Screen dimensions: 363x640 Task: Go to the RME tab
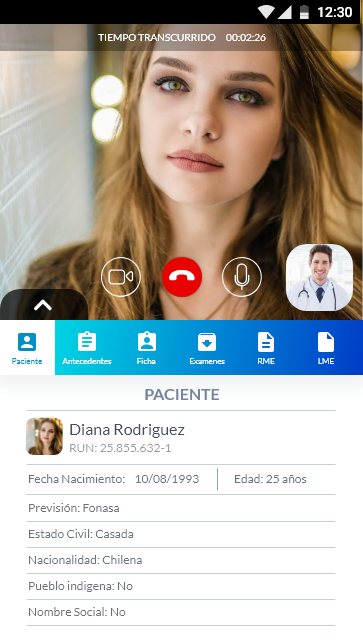click(x=266, y=348)
